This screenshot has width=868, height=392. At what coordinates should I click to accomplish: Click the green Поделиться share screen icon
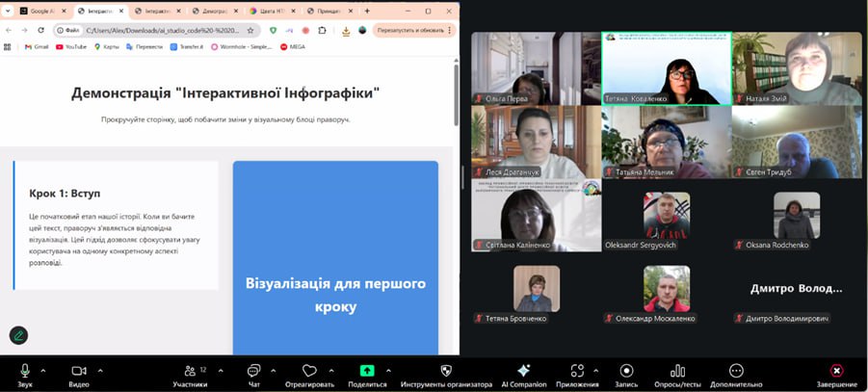[x=367, y=371]
